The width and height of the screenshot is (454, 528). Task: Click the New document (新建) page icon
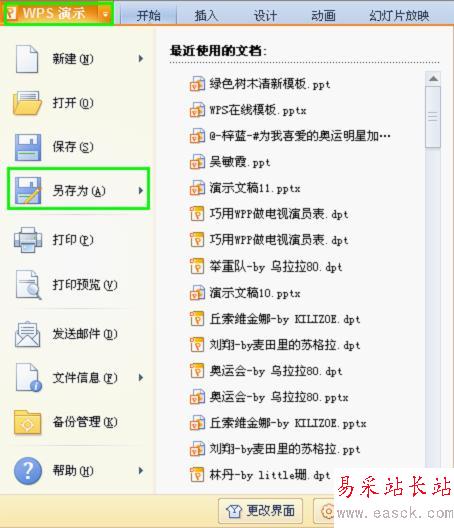pos(27,59)
